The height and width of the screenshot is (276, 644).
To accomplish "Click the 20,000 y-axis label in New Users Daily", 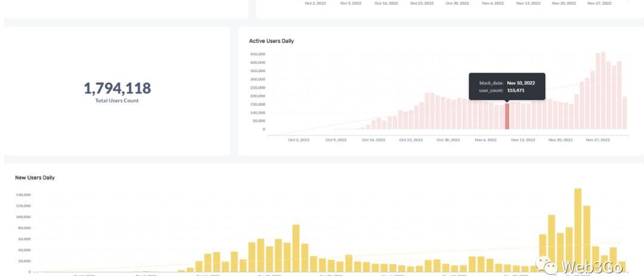I will point(24,261).
